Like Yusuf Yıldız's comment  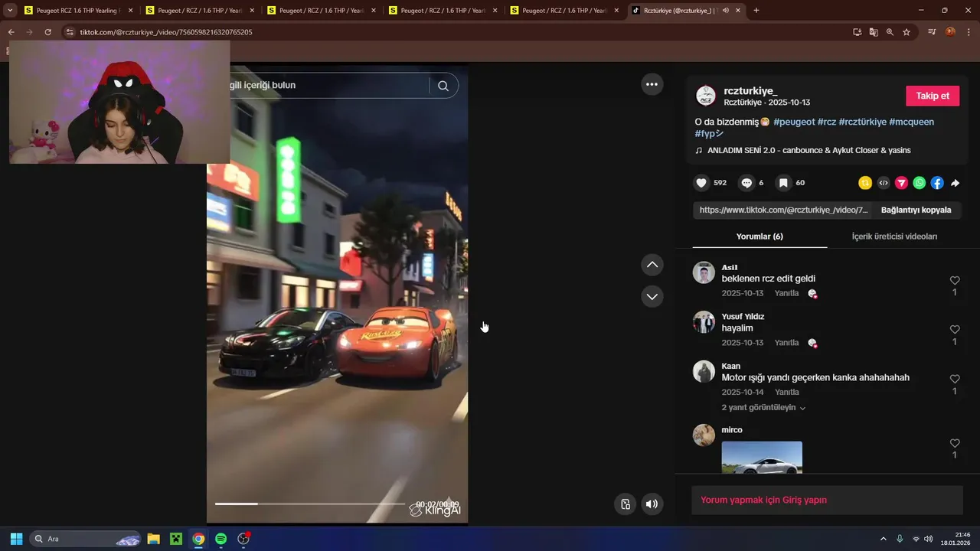click(955, 330)
